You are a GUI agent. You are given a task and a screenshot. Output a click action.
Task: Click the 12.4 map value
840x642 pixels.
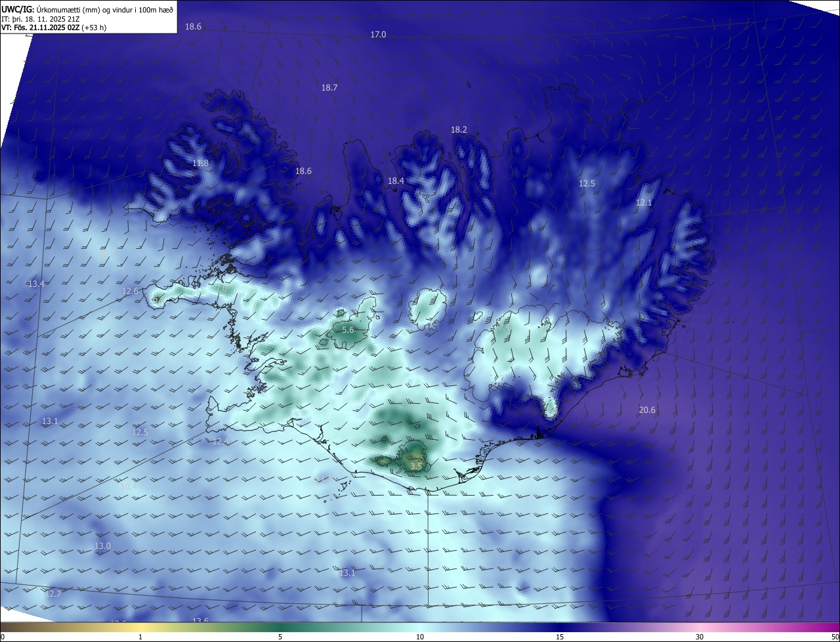pyautogui.click(x=220, y=442)
